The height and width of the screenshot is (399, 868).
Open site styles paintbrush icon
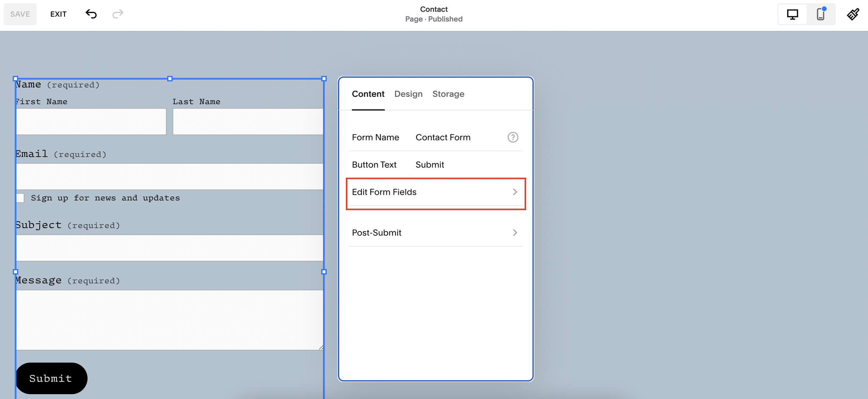coord(853,14)
